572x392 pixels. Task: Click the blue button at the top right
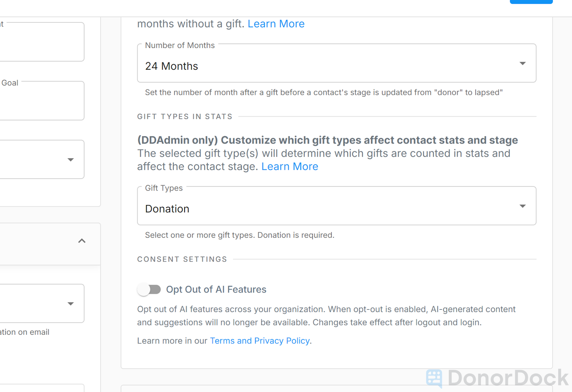pyautogui.click(x=531, y=2)
